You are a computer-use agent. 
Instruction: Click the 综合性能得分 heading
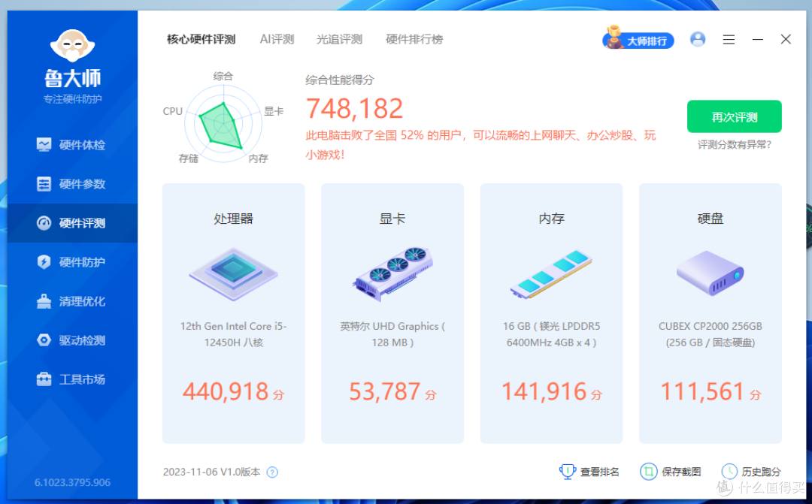[x=339, y=80]
